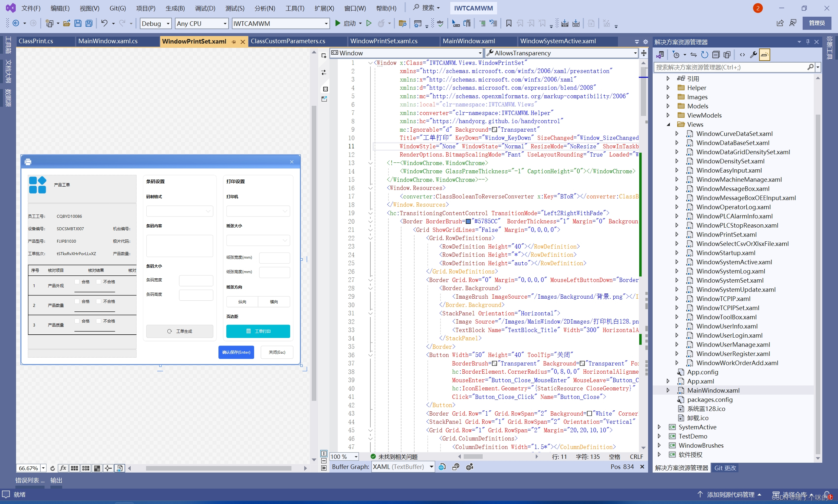Open the 输出 panel tab
Screen dimensions: 838x504
[x=56, y=480]
